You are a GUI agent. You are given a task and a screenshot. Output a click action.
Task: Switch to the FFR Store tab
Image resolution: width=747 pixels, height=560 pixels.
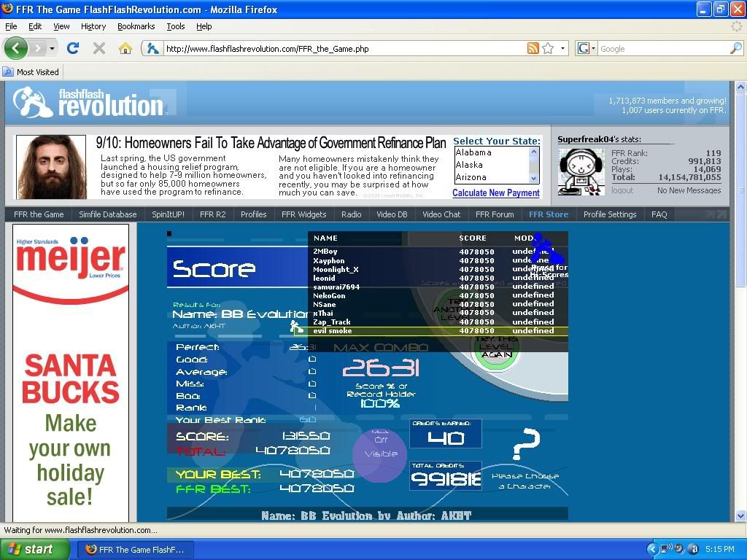[x=548, y=214]
